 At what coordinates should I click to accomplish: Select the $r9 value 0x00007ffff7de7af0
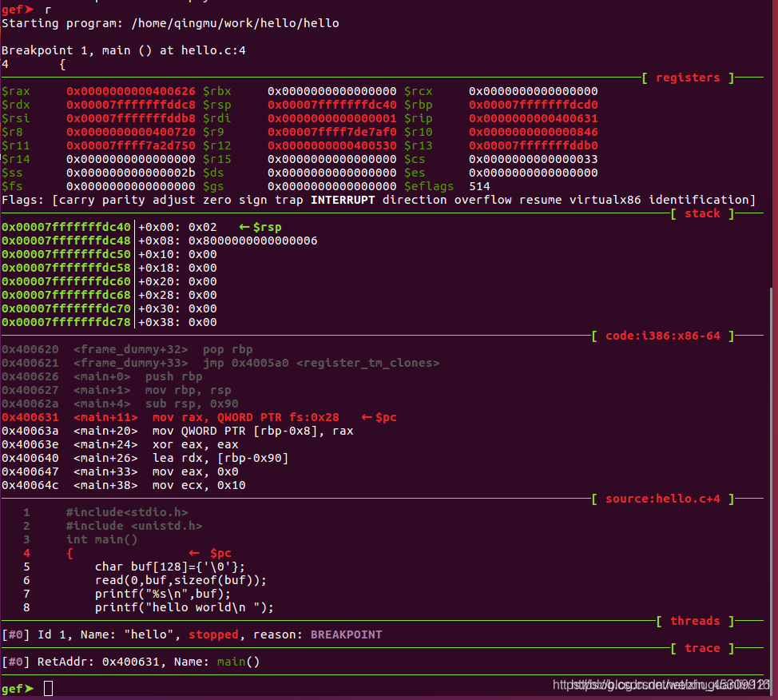point(332,132)
